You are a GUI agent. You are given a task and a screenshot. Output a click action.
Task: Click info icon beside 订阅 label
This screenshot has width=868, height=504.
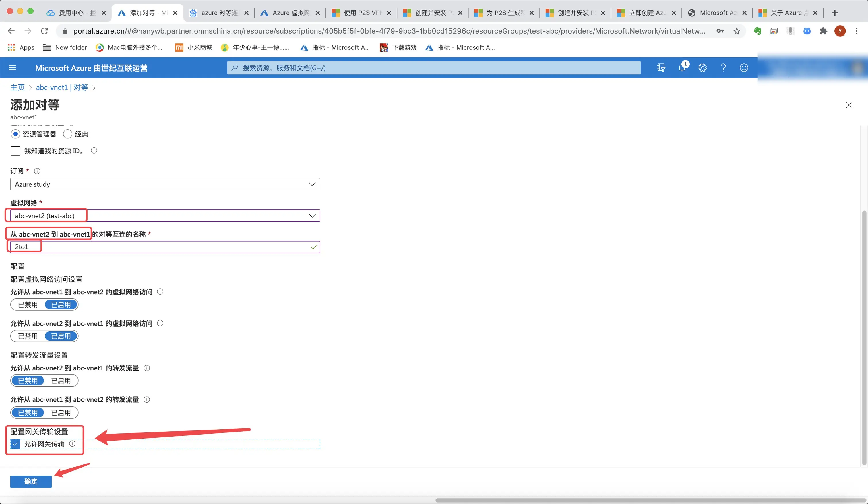37,171
